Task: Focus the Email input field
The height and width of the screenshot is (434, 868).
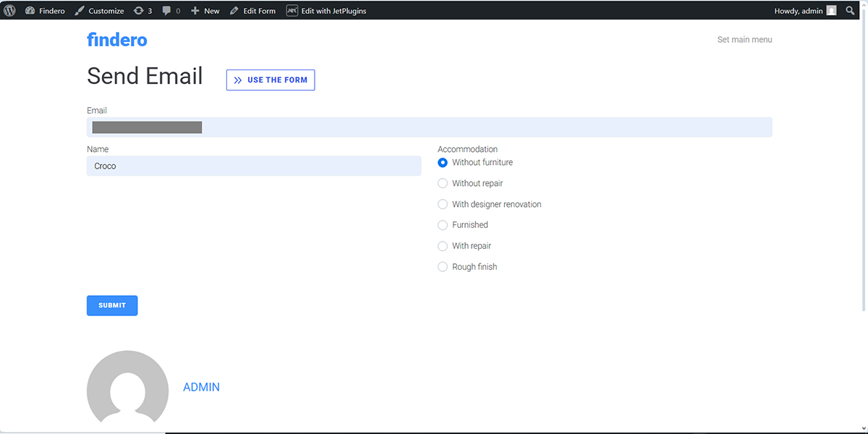Action: point(430,127)
